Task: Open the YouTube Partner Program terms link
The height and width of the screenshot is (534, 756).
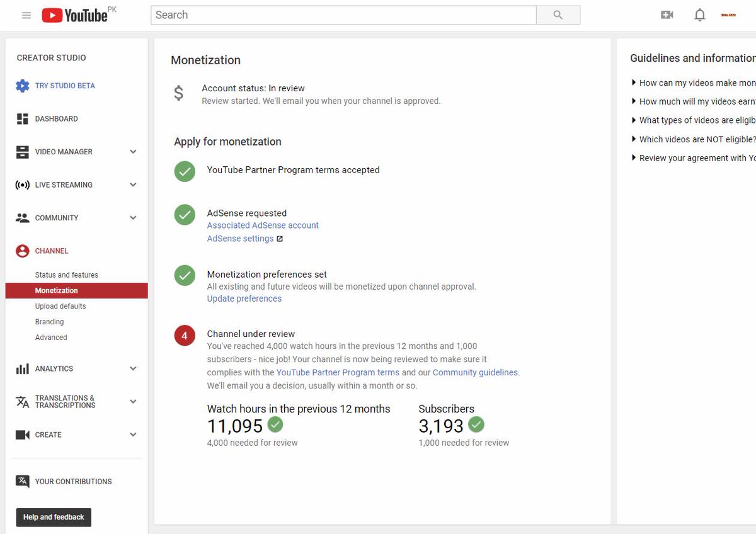Action: click(338, 373)
